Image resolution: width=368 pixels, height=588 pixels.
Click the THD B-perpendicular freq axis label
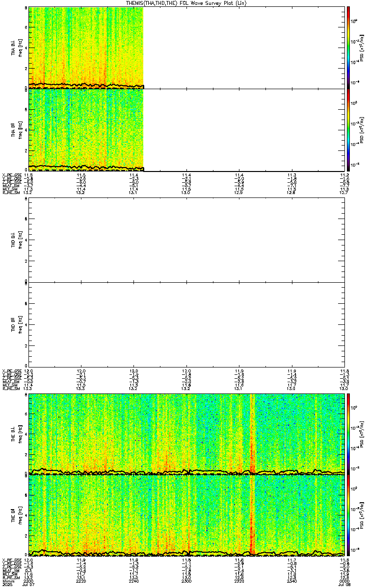(x=21, y=240)
